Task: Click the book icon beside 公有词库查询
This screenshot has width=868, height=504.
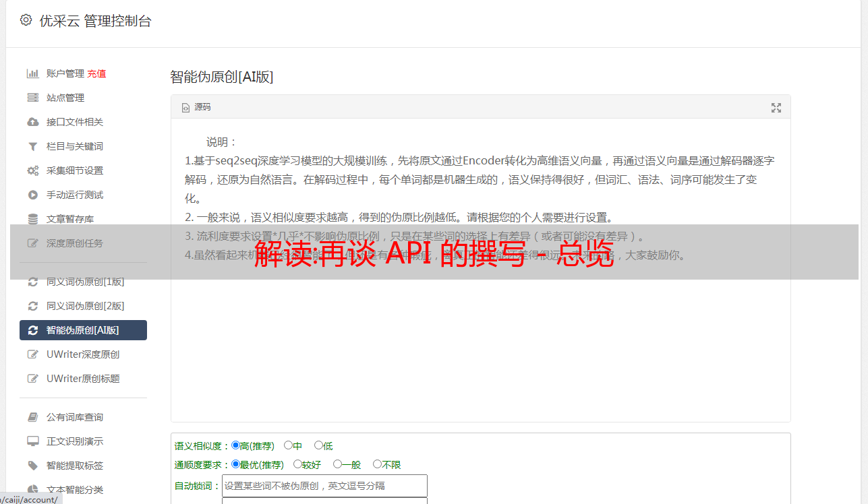Action: (32, 417)
